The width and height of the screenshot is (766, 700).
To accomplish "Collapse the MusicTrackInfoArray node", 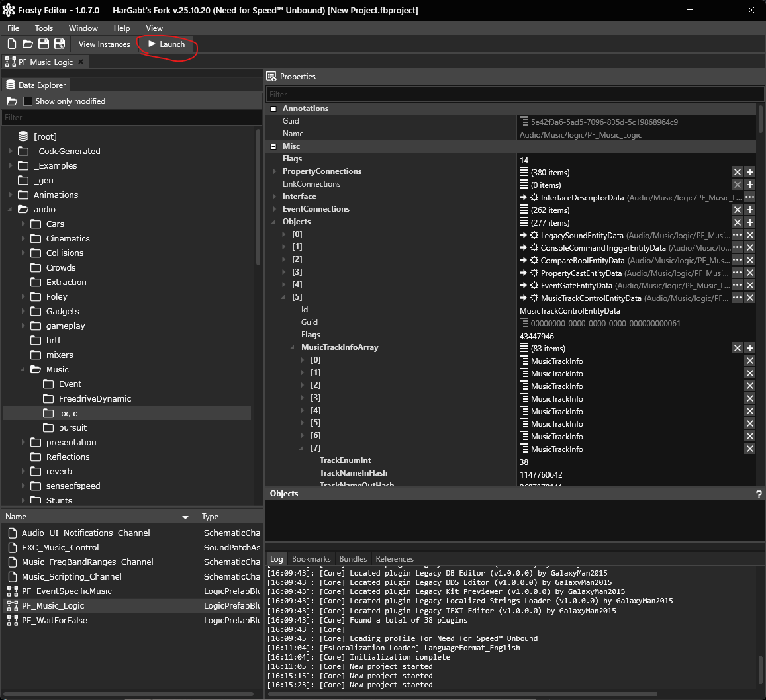I will pyautogui.click(x=292, y=347).
